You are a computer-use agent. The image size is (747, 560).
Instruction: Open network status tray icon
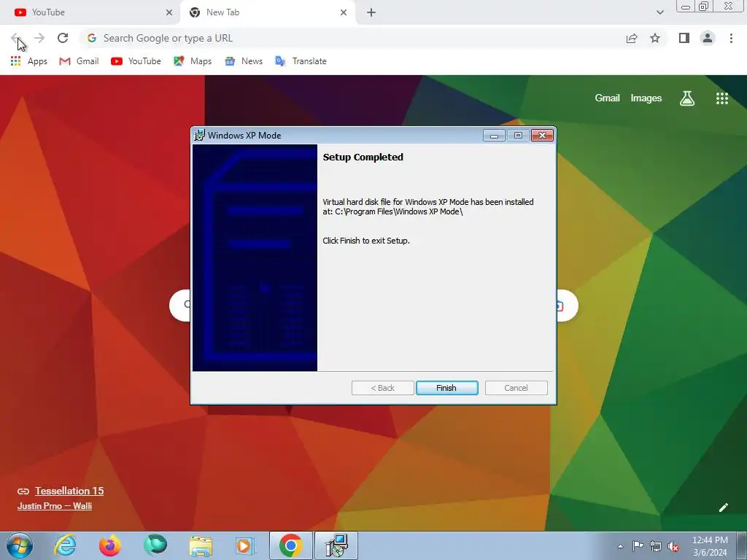click(x=656, y=546)
